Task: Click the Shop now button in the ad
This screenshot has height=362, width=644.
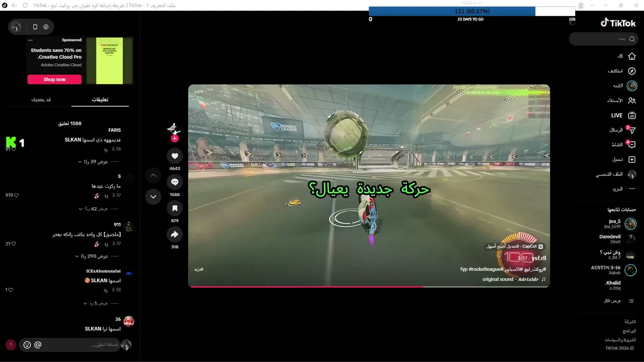Action: [x=54, y=79]
